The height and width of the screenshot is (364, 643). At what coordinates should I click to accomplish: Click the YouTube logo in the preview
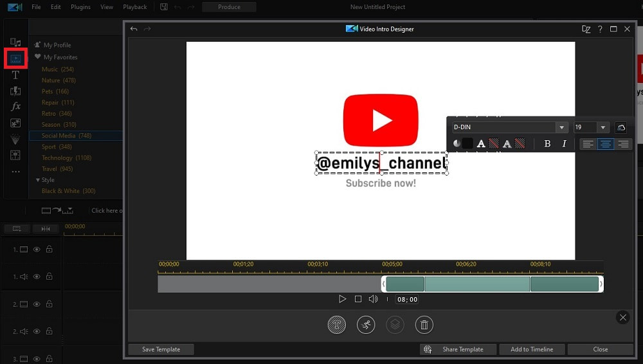pos(381,120)
